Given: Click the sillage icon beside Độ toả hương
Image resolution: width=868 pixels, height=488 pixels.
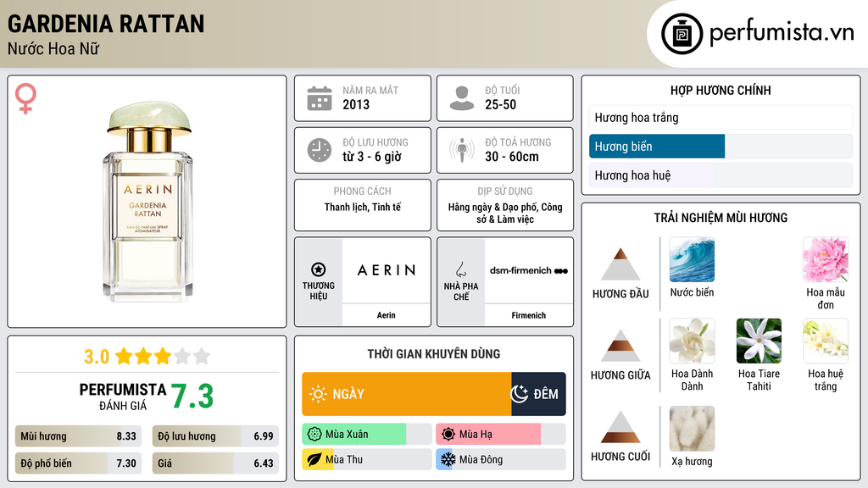Looking at the screenshot, I should pos(462,150).
